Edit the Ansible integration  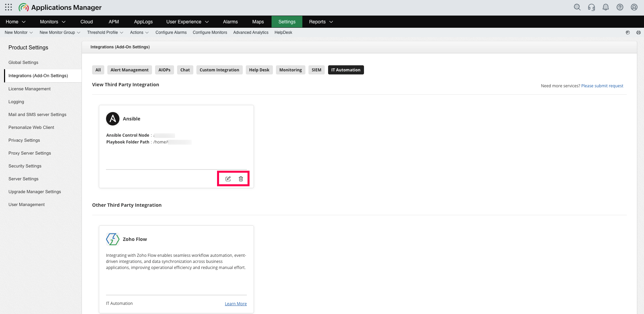click(x=228, y=179)
